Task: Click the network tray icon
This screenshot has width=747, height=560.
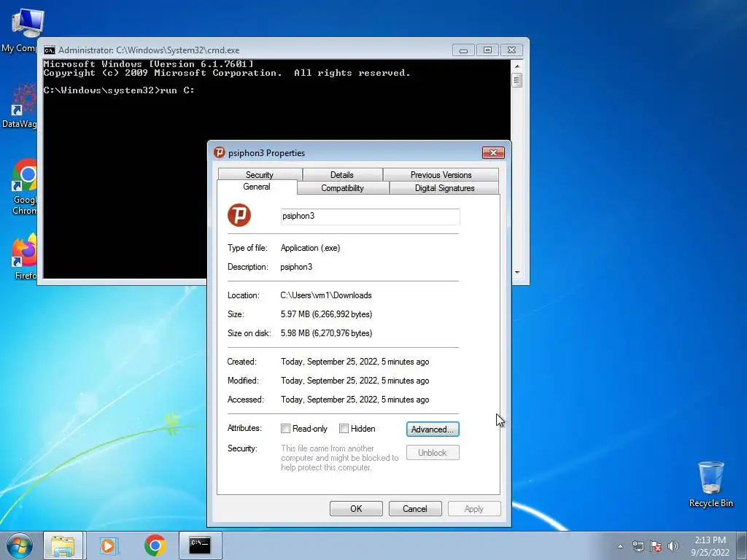Action: 638,546
